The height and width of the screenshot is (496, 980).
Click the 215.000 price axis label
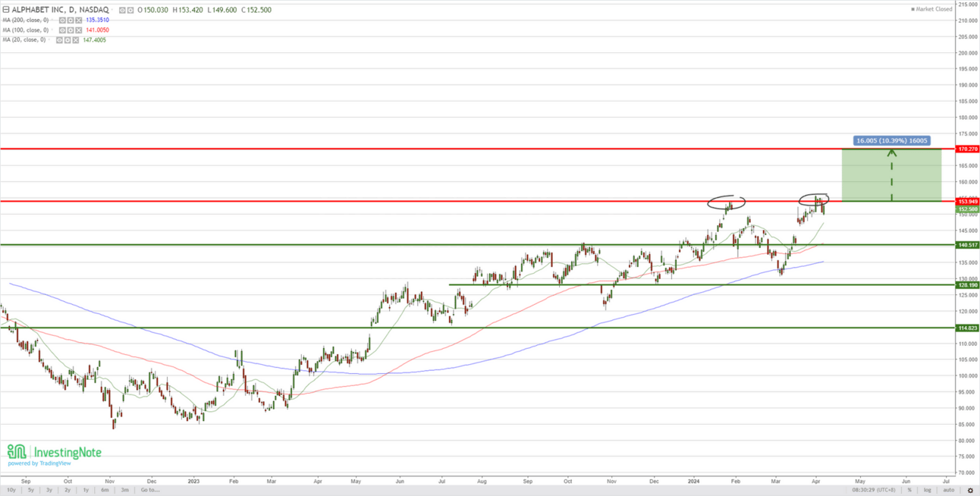[967, 5]
